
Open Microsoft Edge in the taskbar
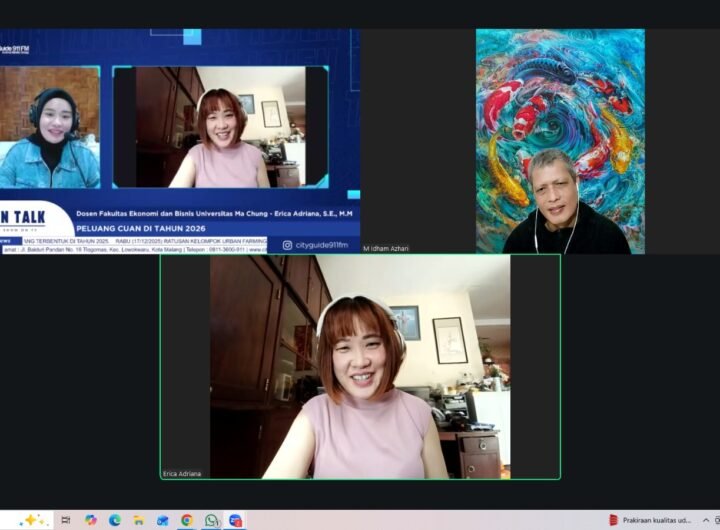click(x=115, y=520)
